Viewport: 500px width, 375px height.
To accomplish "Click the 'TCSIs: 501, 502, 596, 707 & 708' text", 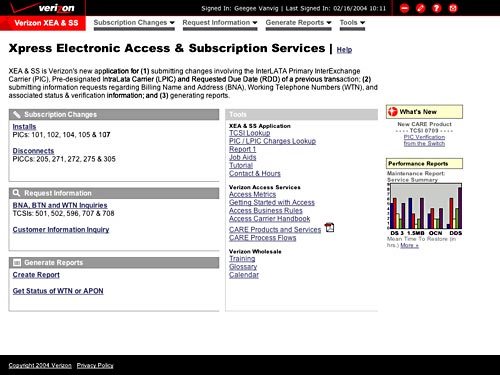I will [x=63, y=213].
